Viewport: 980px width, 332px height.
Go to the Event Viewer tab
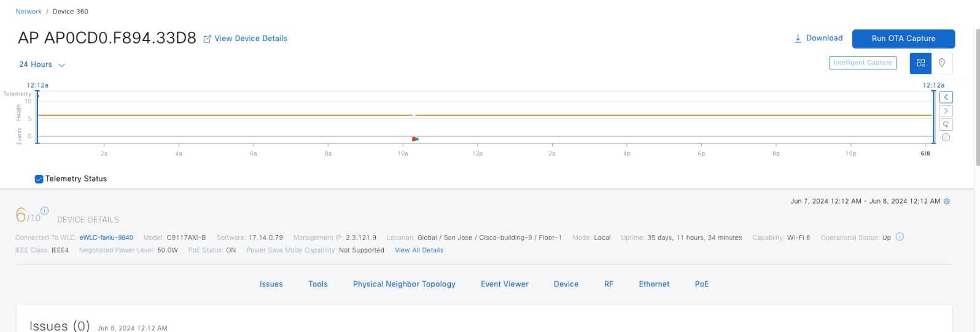(x=504, y=284)
